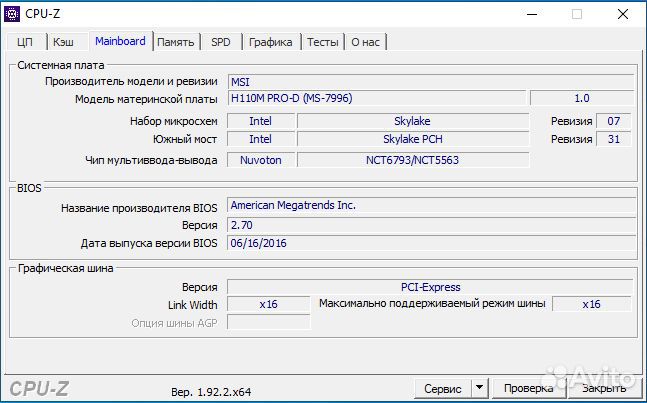Click the NCT6793/NCT5563 chip value
The width and height of the screenshot is (647, 403).
413,160
